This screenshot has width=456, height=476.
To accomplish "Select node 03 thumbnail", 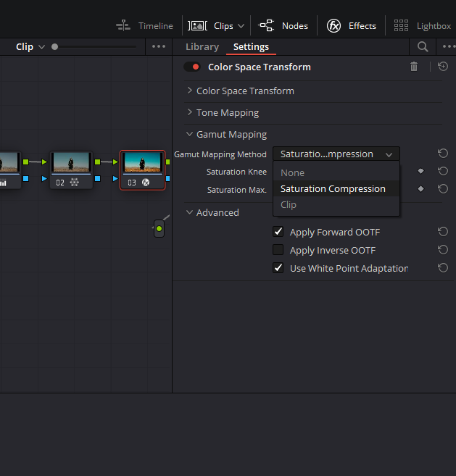I will tap(143, 162).
